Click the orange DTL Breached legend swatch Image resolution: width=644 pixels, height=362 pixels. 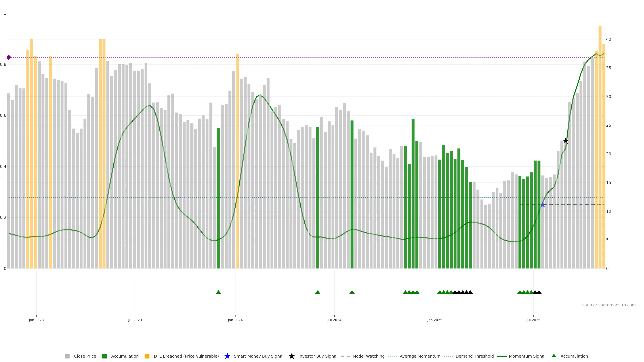click(147, 356)
